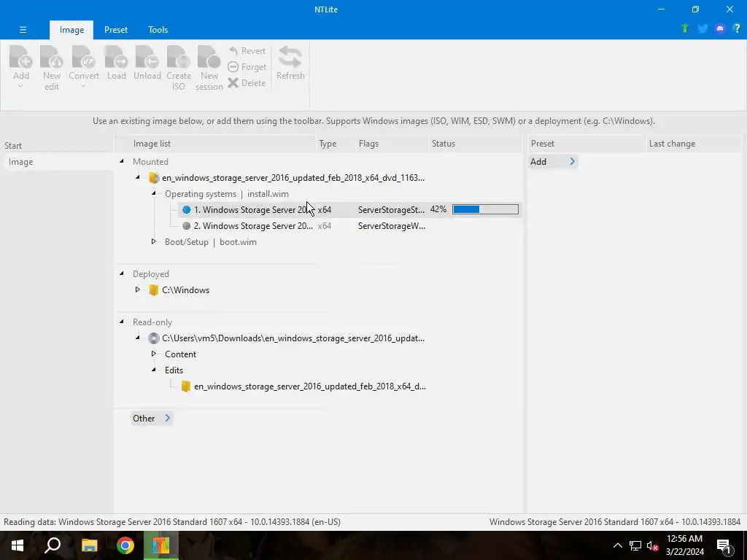The image size is (747, 560).
Task: Click the C:\Windows folder icon
Action: pyautogui.click(x=153, y=290)
